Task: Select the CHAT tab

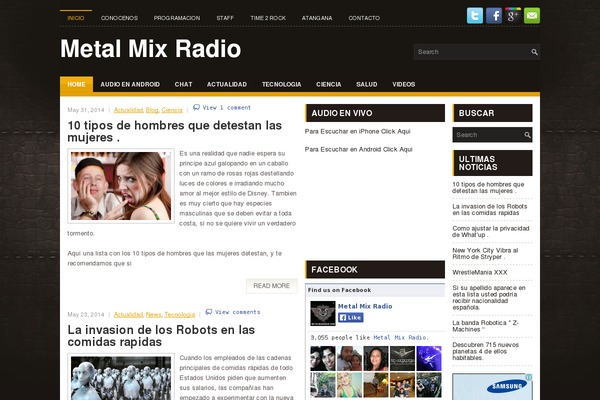Action: click(183, 84)
